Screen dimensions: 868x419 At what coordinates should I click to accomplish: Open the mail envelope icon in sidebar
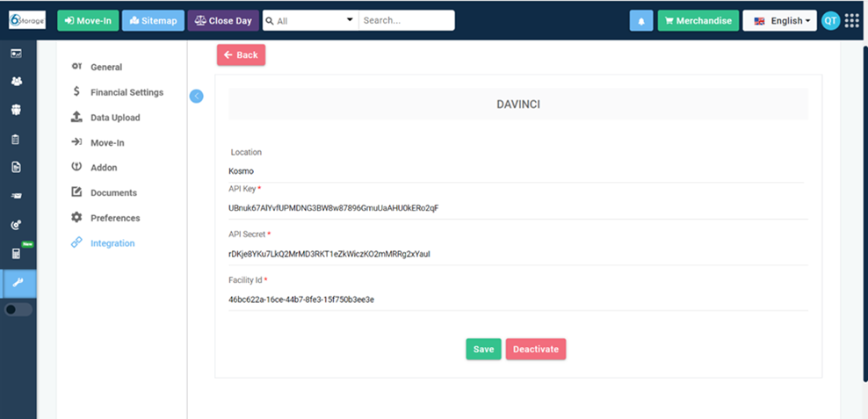(17, 196)
